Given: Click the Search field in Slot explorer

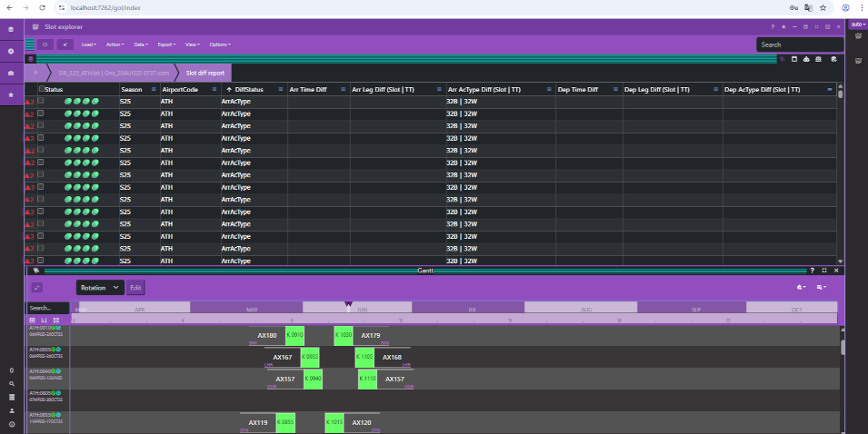Looking at the screenshot, I should [798, 44].
